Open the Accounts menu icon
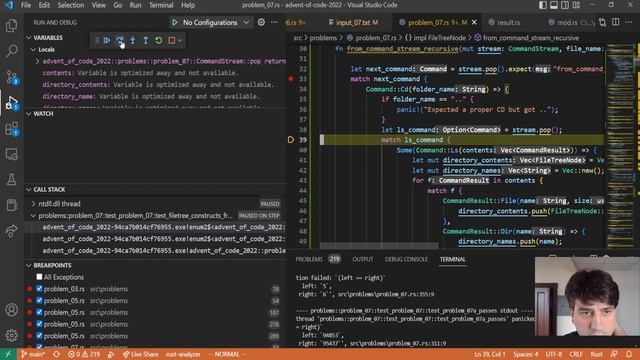This screenshot has height=360, width=640. pyautogui.click(x=11, y=310)
